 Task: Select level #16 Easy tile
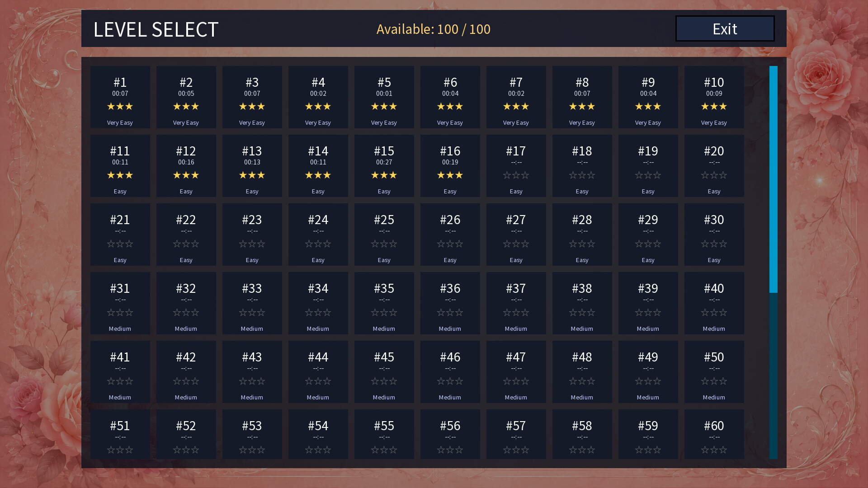(x=450, y=166)
